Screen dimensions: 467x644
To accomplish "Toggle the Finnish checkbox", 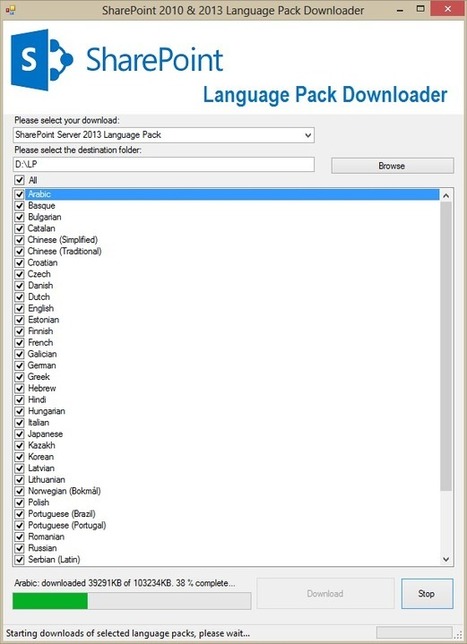I will (x=19, y=331).
